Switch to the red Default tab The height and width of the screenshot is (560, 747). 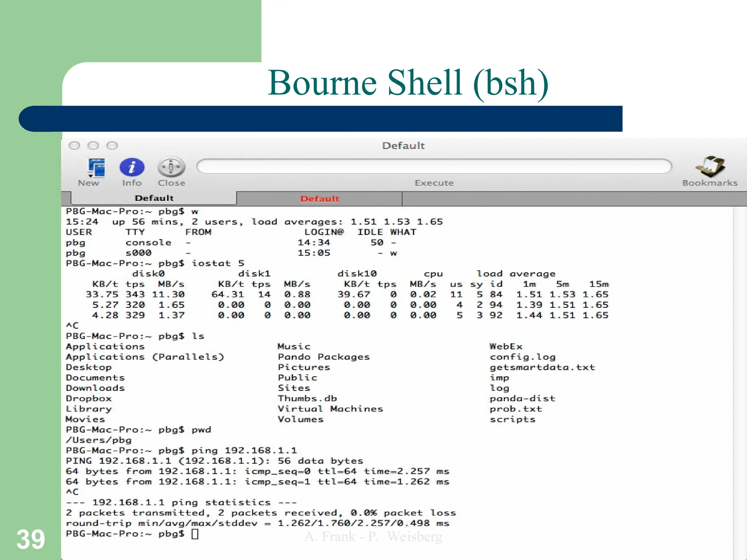coord(320,199)
